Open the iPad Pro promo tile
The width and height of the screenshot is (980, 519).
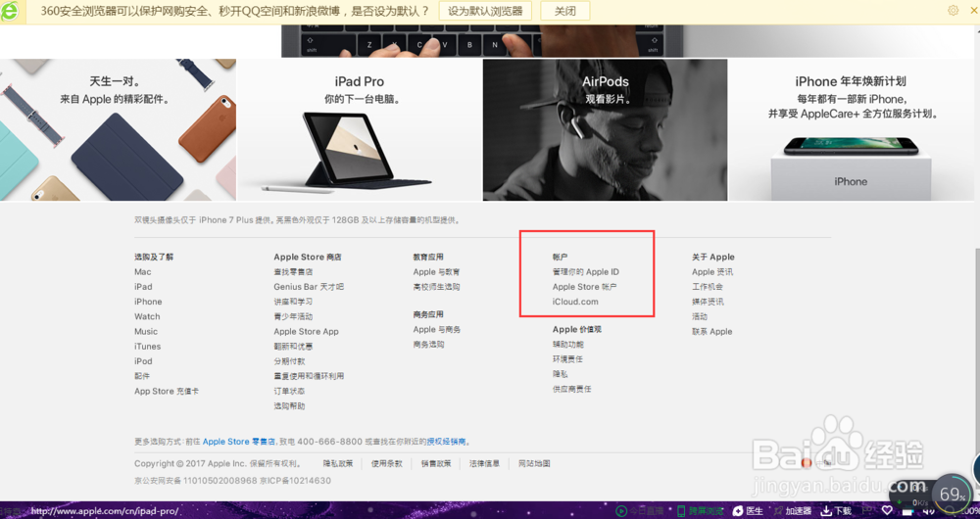(360, 130)
